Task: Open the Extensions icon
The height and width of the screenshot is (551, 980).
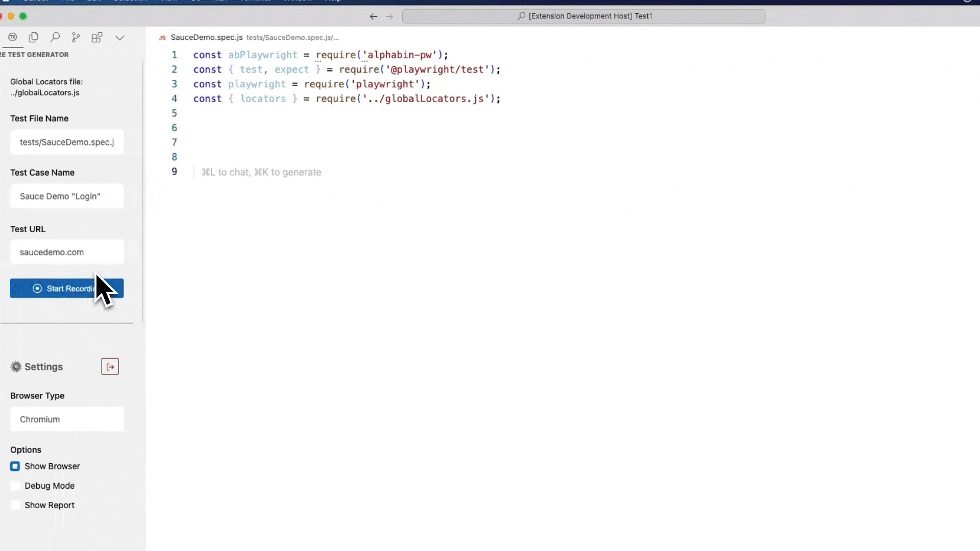Action: 97,37
